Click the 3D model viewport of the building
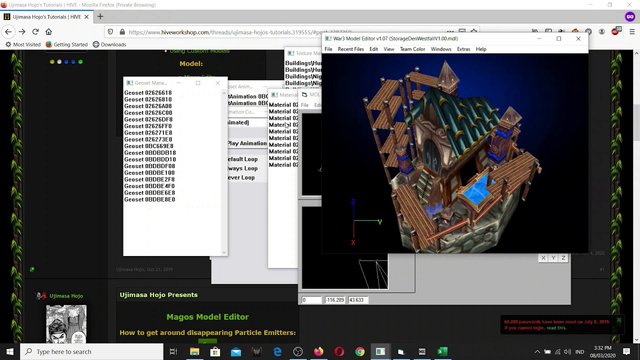Image resolution: width=640 pixels, height=360 pixels. point(455,153)
